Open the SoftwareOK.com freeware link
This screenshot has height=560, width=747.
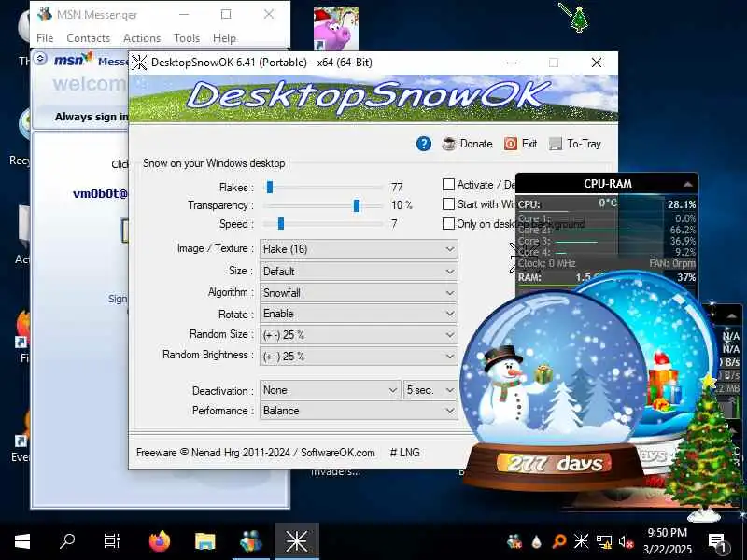tap(338, 453)
